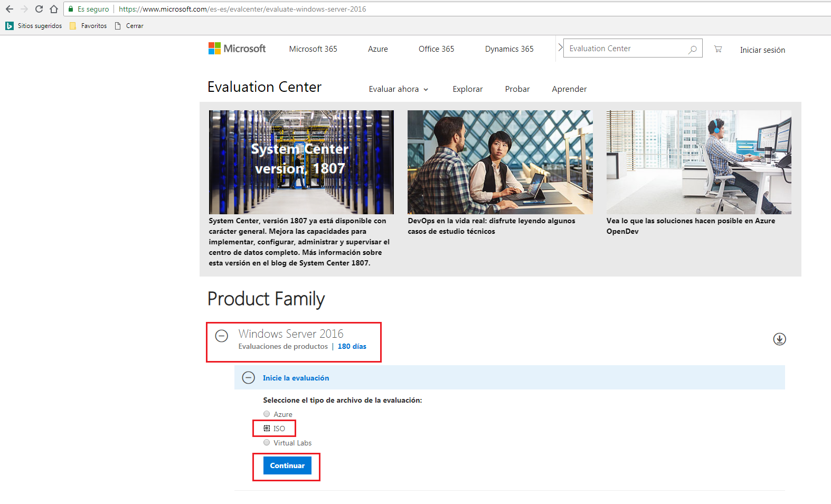Open the Cerrar bookmark

129,26
